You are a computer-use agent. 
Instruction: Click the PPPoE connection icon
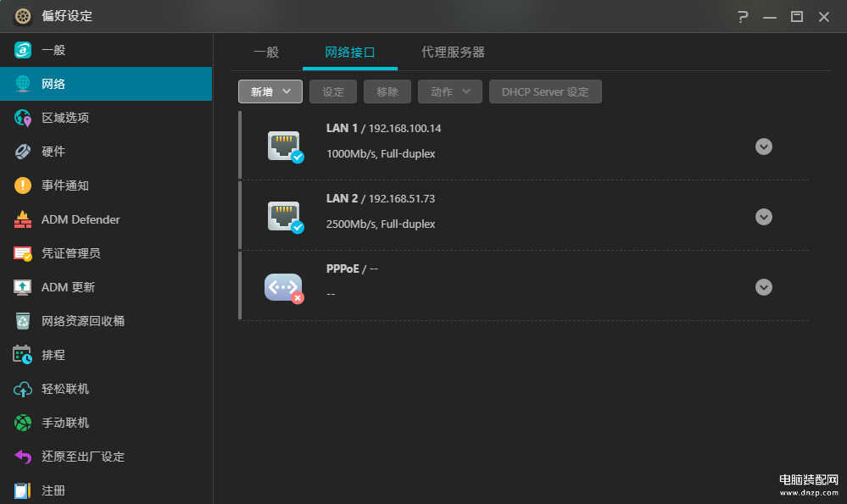[284, 288]
